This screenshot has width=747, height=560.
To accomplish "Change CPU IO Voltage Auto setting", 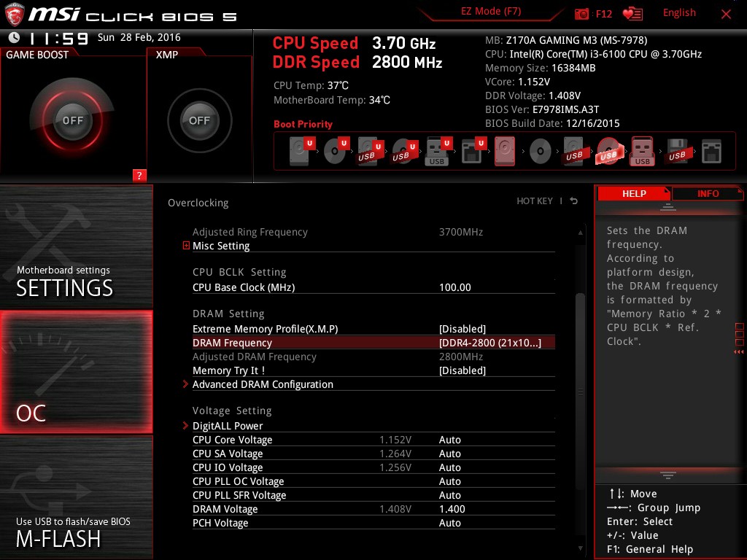I will (449, 467).
